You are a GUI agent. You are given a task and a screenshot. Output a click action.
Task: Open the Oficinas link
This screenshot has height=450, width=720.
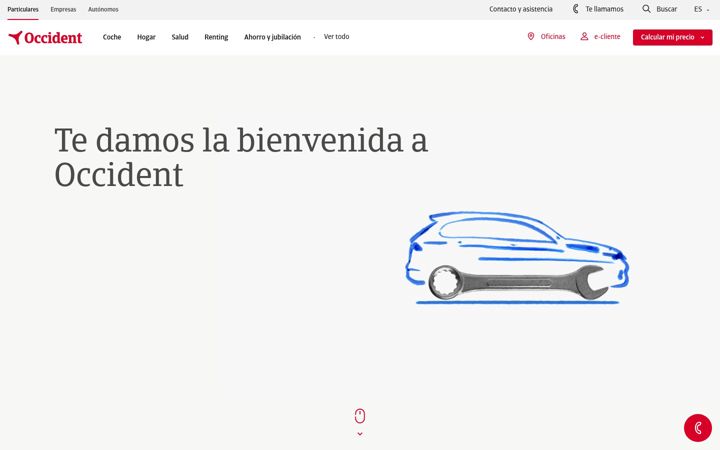[x=553, y=36]
